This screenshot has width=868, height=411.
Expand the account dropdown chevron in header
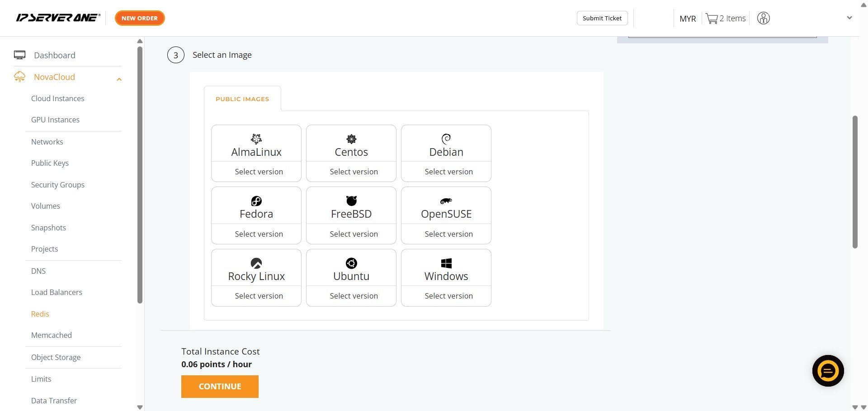849,18
